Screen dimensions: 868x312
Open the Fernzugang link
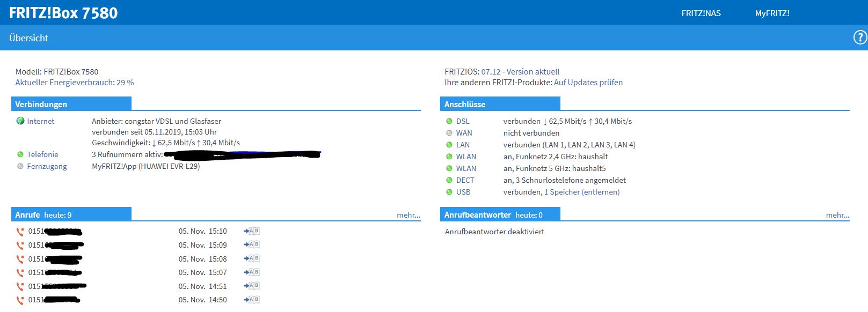point(47,166)
